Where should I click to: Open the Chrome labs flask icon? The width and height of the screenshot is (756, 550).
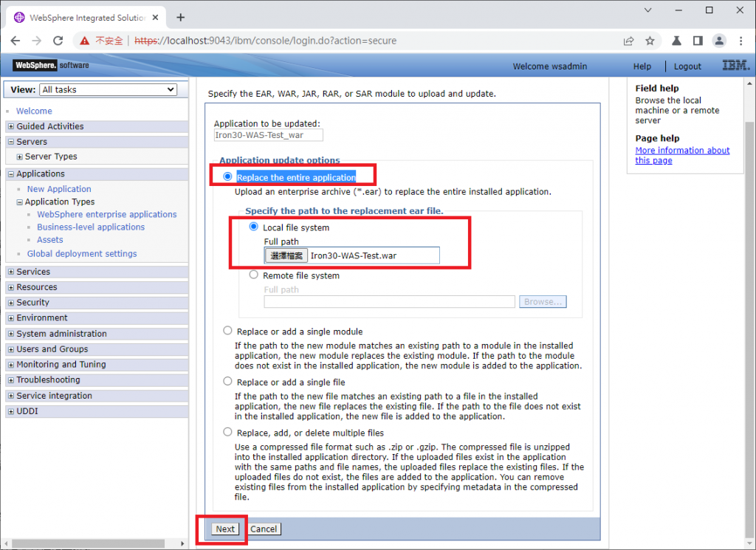point(676,41)
